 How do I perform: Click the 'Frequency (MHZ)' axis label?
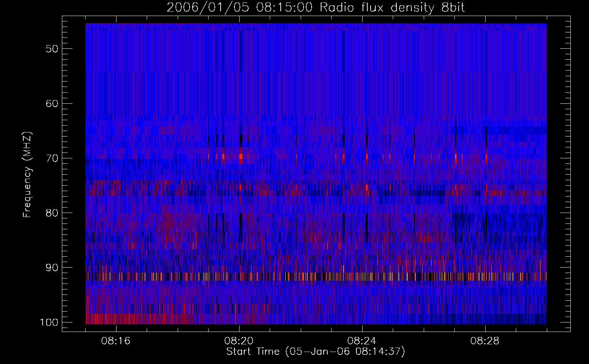coord(27,175)
